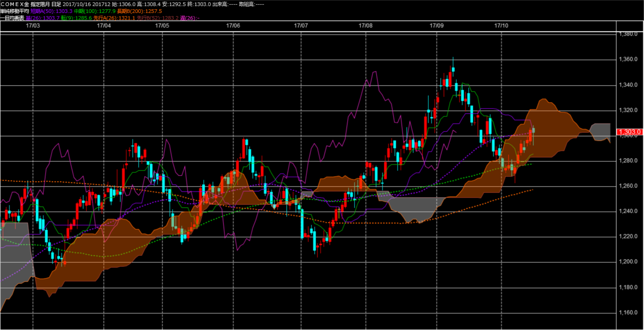644x330 pixels.
Task: Click the 17/08 date marker
Action: (366, 26)
